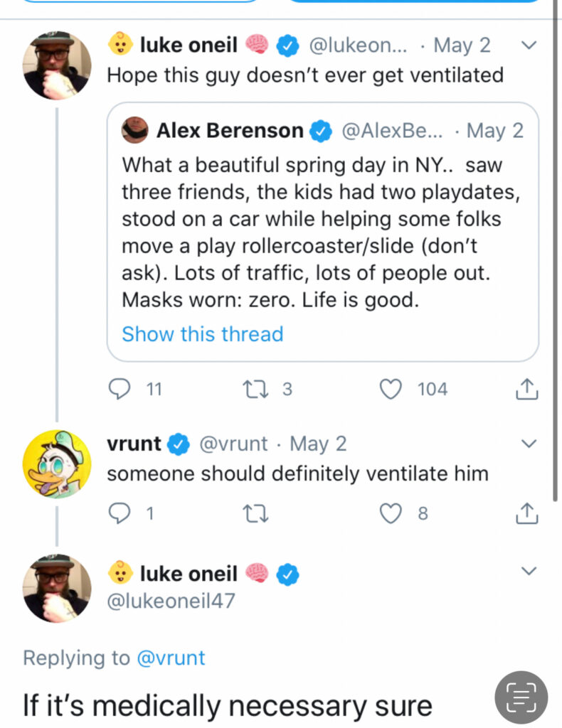The image size is (562, 728).
Task: Retweet luke oneil's tweet with 3 retweets
Action: (253, 389)
